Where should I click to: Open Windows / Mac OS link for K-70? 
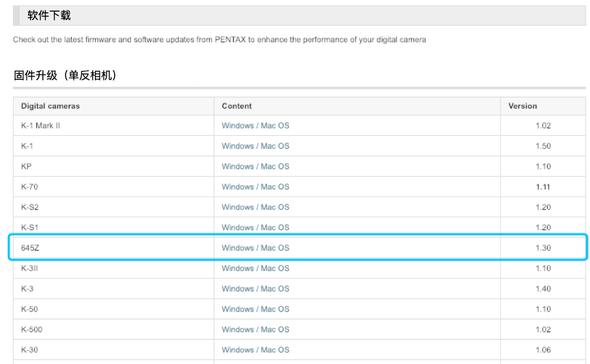[255, 186]
